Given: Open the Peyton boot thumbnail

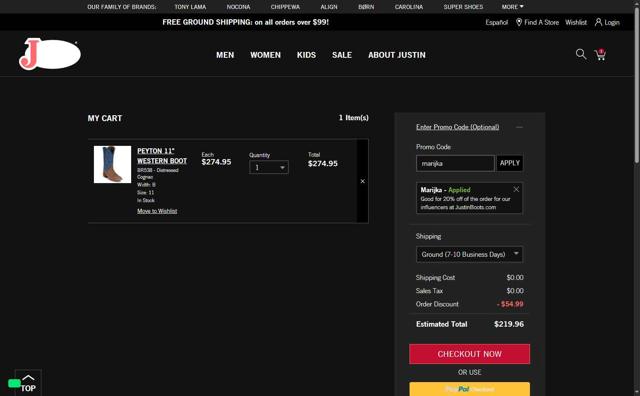Looking at the screenshot, I should pyautogui.click(x=113, y=165).
